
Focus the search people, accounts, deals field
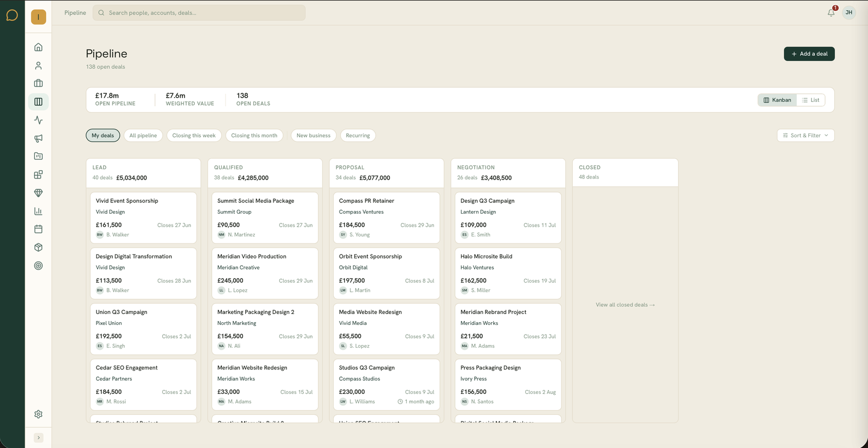pos(199,13)
